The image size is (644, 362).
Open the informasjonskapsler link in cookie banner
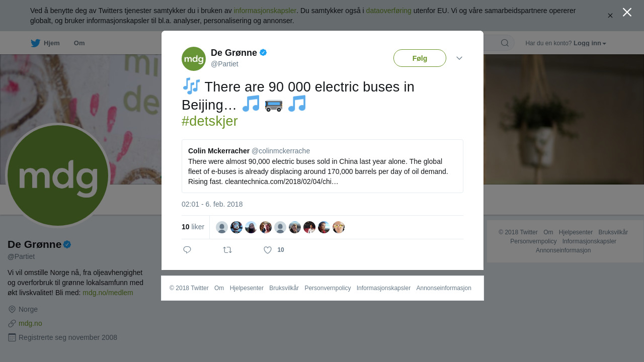(x=265, y=11)
